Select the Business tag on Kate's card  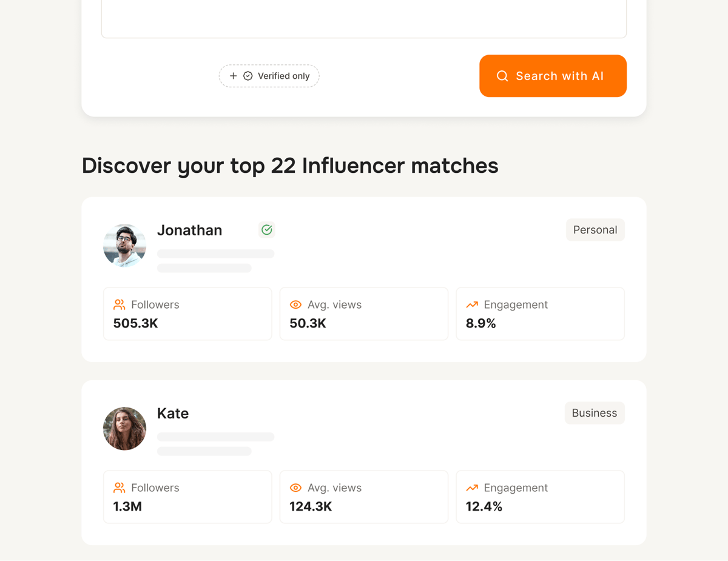[595, 413]
